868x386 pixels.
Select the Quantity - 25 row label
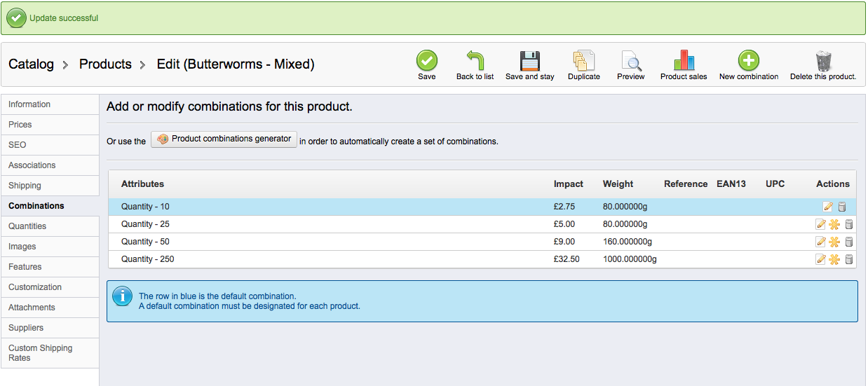pyautogui.click(x=145, y=224)
